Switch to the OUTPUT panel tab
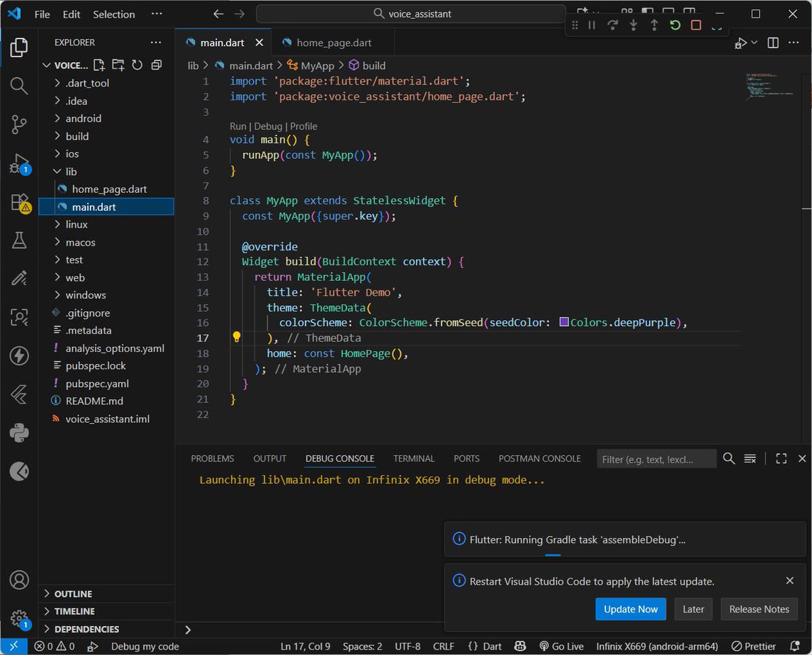Image resolution: width=812 pixels, height=655 pixels. pyautogui.click(x=270, y=458)
